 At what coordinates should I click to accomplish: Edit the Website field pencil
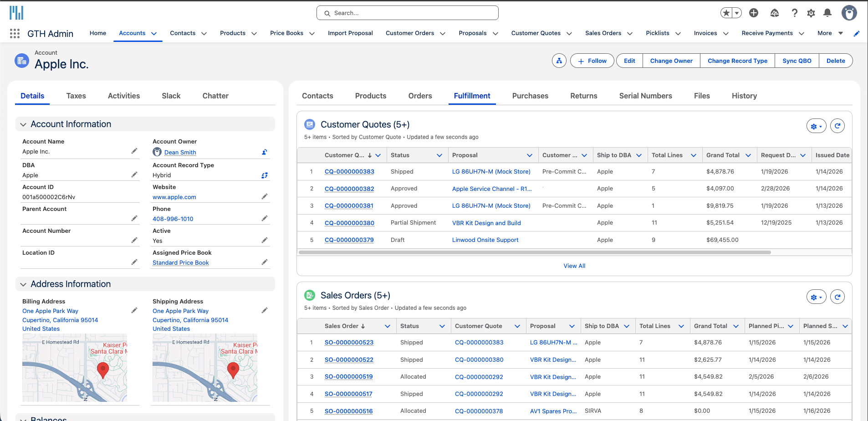(265, 196)
